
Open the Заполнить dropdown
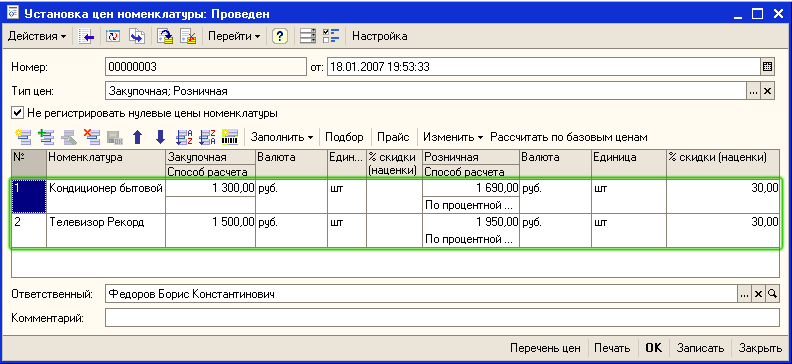282,137
